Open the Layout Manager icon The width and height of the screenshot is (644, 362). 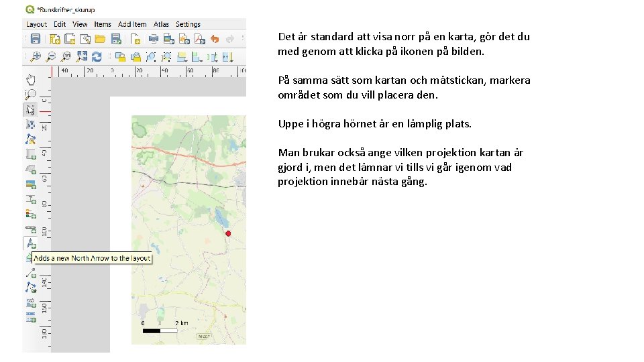click(85, 39)
